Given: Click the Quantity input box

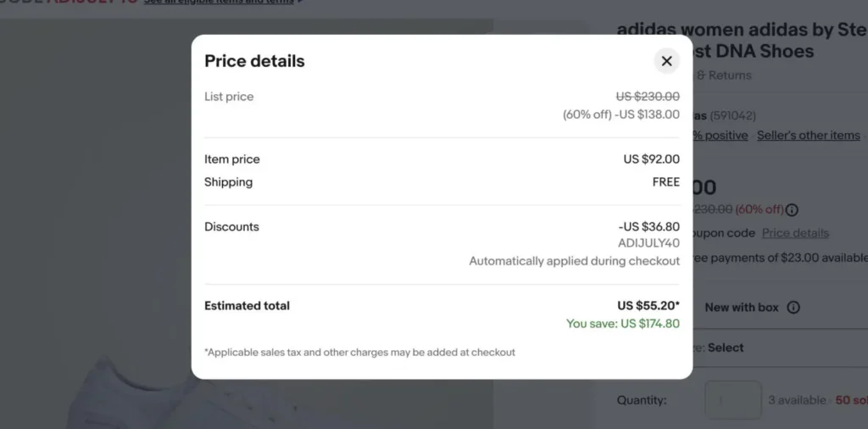Looking at the screenshot, I should [733, 399].
